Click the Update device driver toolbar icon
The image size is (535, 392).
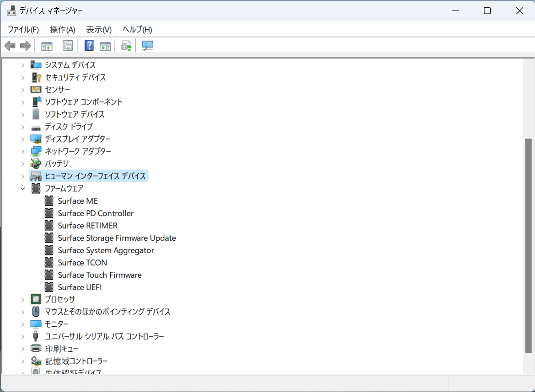(x=126, y=46)
